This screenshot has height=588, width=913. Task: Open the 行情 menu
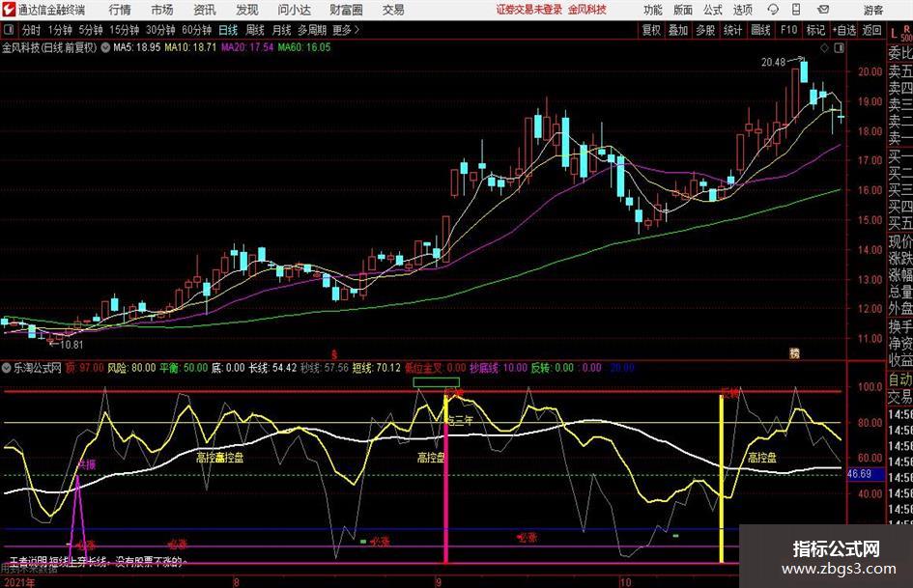click(x=120, y=10)
